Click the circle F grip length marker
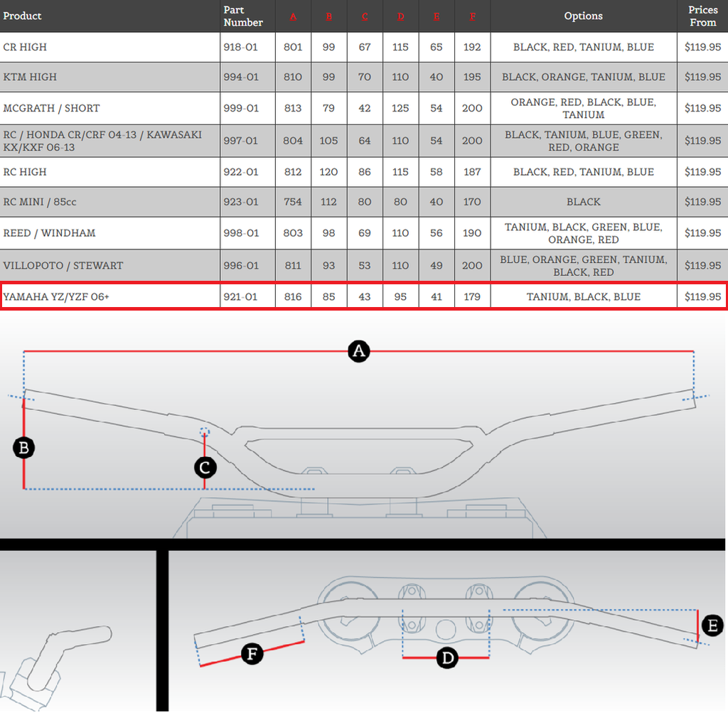The image size is (728, 720). tap(252, 653)
